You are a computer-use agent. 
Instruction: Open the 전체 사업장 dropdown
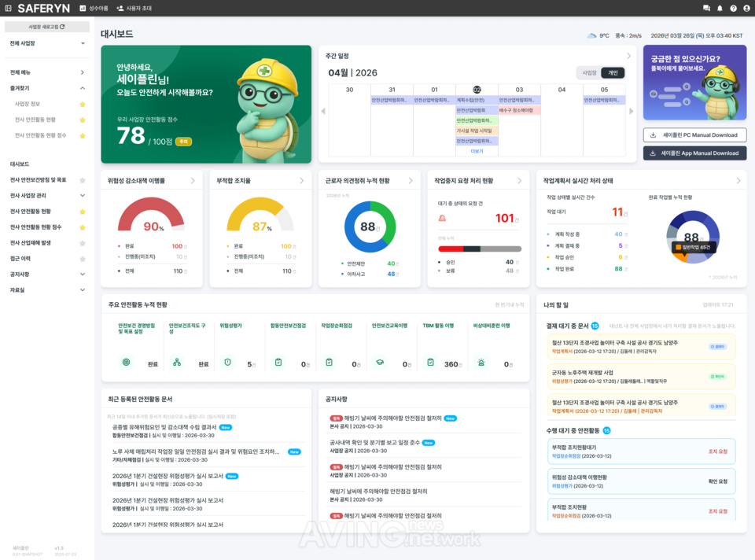[x=47, y=43]
